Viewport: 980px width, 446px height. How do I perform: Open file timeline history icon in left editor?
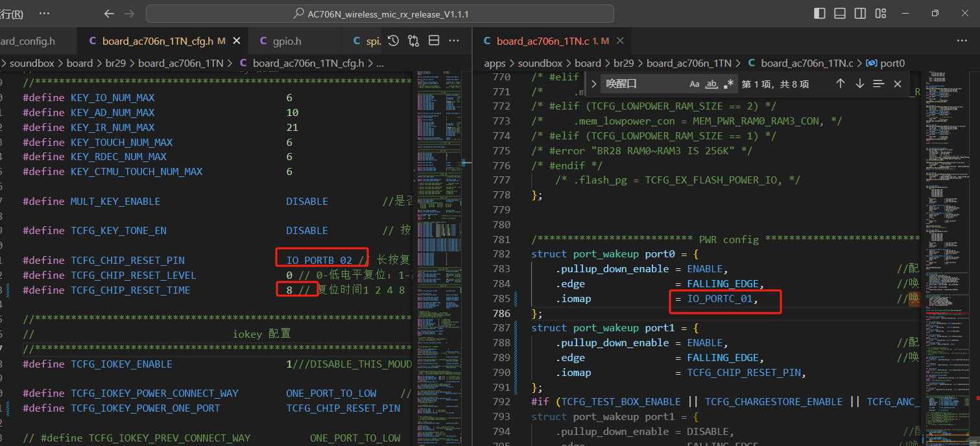coord(393,41)
